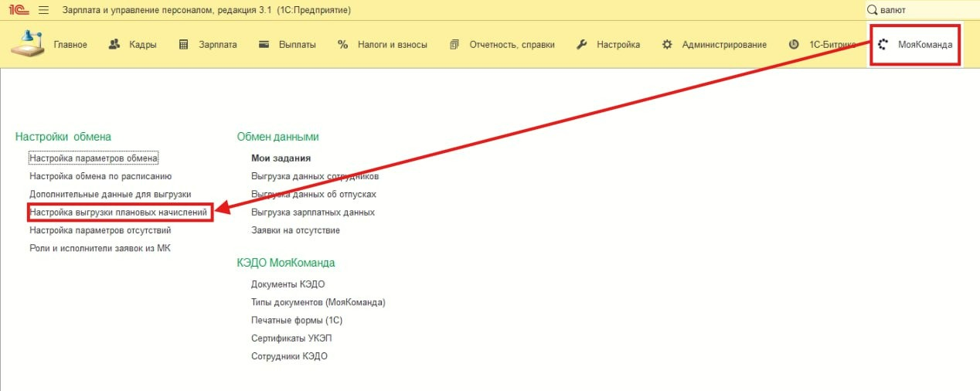Click the 1C logo icon in title bar
This screenshot has width=980, height=391.
coord(18,10)
